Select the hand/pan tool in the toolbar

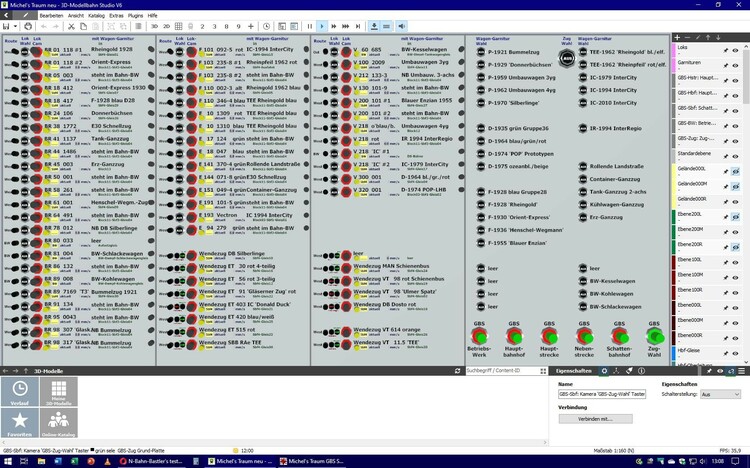(x=28, y=26)
